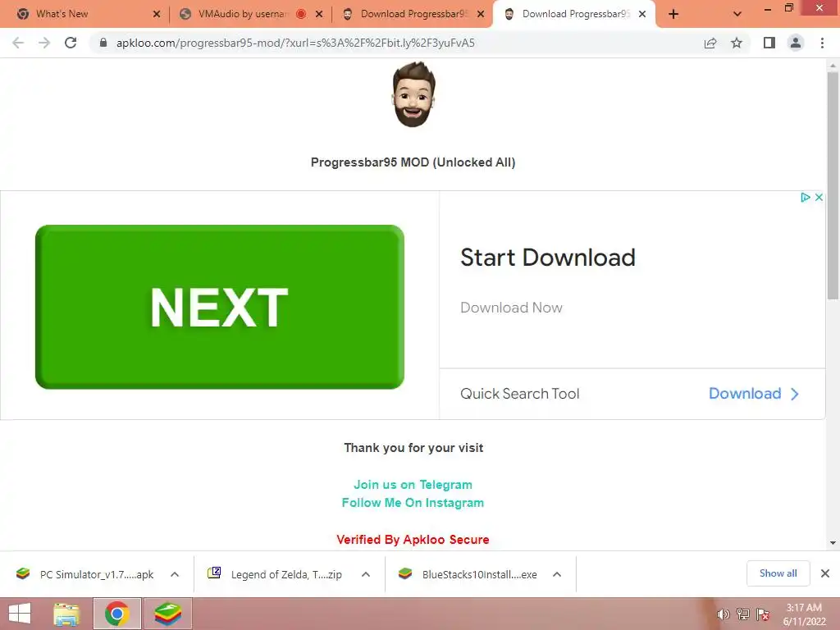Close the ad with X icon

[x=819, y=197]
